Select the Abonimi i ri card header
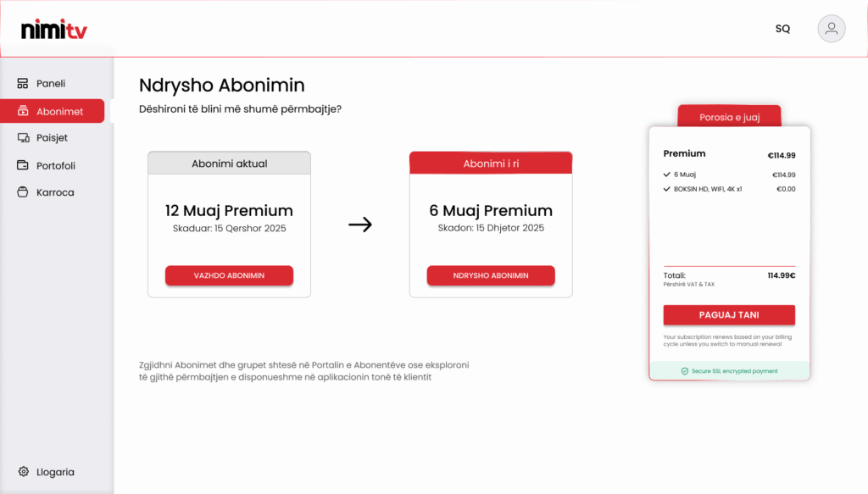This screenshot has height=494, width=868. [491, 164]
